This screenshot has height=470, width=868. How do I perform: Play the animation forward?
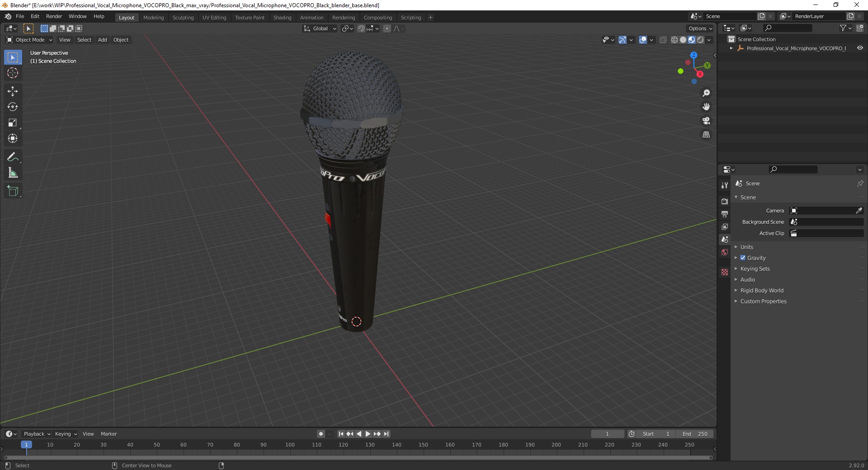[x=368, y=434]
